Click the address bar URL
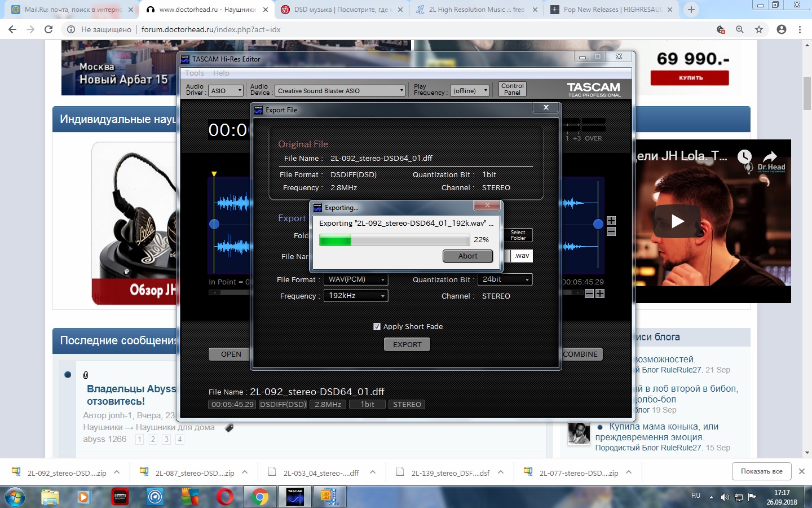 [211, 29]
